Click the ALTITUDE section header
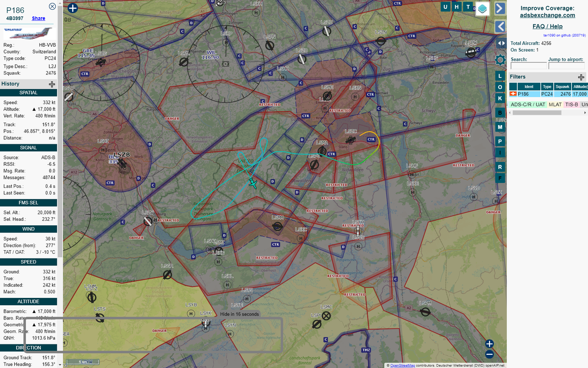588x368 pixels. point(28,302)
